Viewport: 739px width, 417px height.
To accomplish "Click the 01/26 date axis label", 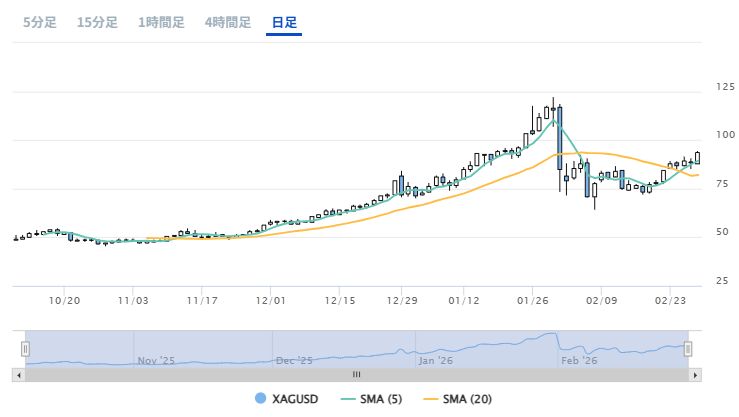I will pyautogui.click(x=533, y=301).
